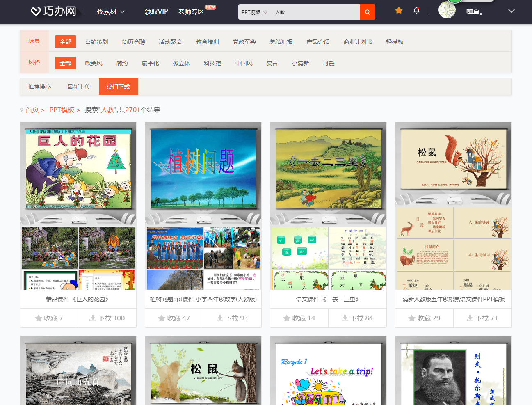The image size is (532, 405).
Task: Choose style filter 欧美风
Action: tap(94, 63)
